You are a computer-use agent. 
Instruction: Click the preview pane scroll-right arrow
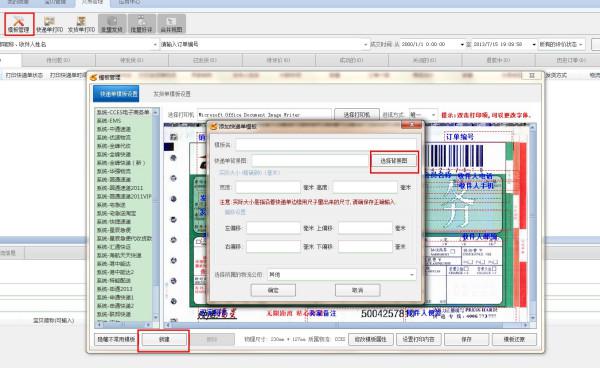(526, 325)
